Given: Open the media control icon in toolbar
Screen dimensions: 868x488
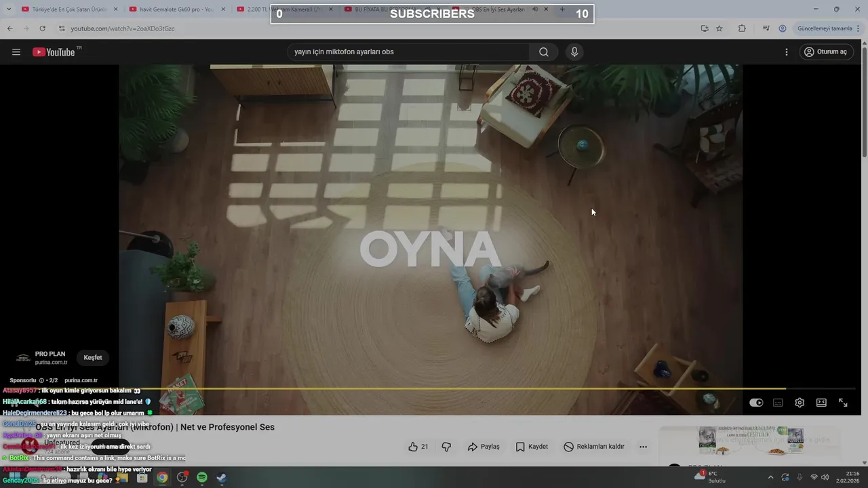Looking at the screenshot, I should [766, 28].
